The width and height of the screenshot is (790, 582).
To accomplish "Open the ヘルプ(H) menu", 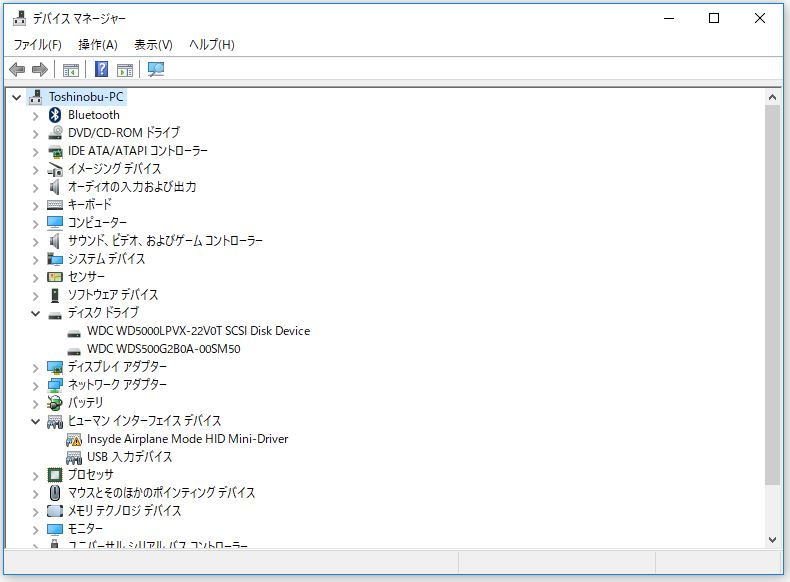I will [212, 45].
